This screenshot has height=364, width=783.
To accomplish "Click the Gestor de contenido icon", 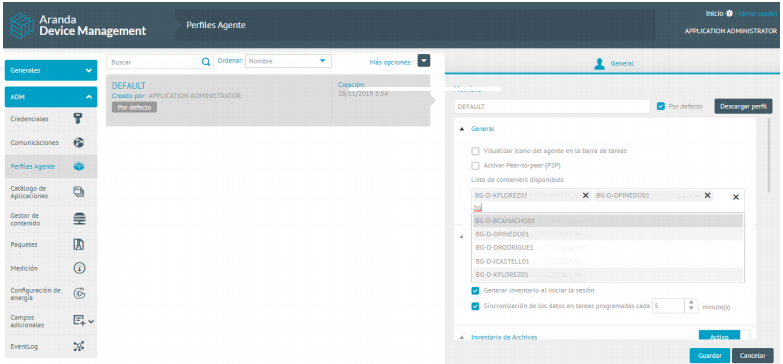I will point(79,219).
